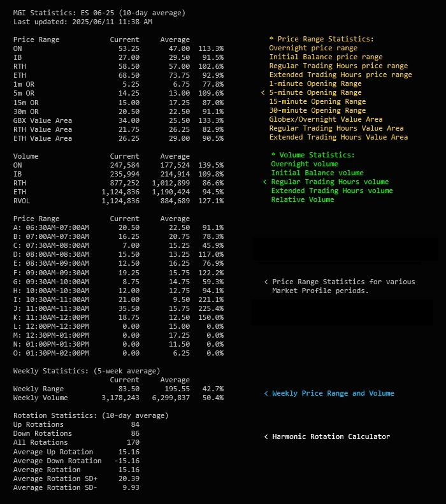
Task: Click the Average Down Rotation value -15.16
Action: 127,461
